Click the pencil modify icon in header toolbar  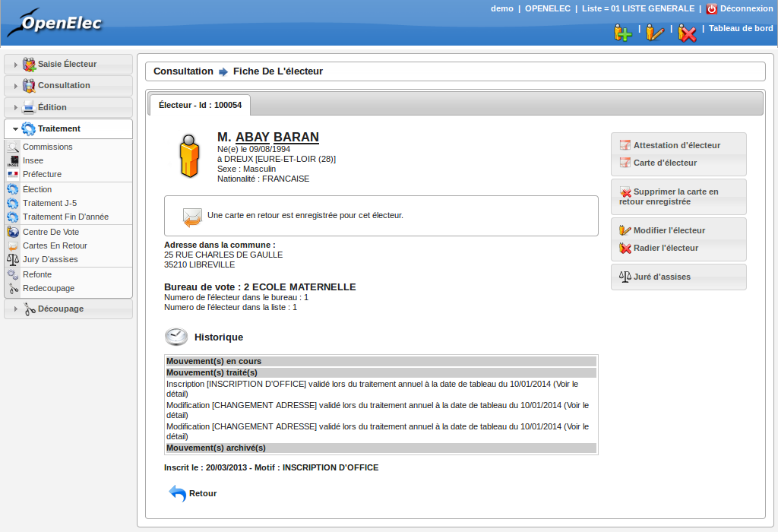pos(655,33)
